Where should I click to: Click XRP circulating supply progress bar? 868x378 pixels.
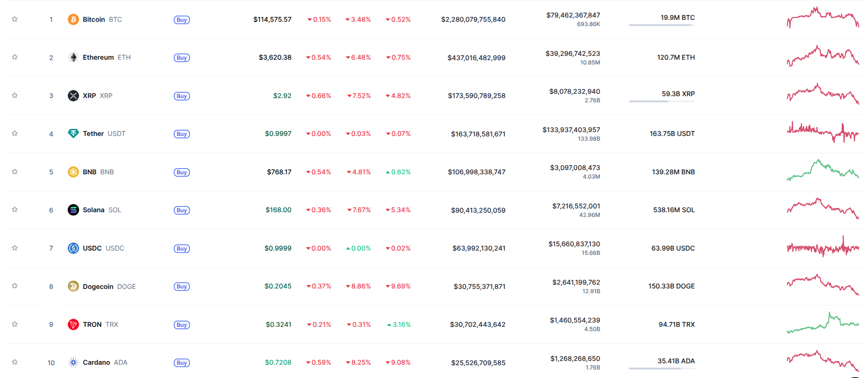point(662,101)
